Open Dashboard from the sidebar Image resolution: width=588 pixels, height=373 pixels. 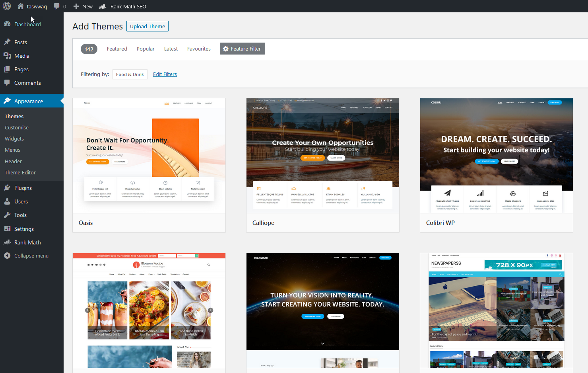click(32, 24)
